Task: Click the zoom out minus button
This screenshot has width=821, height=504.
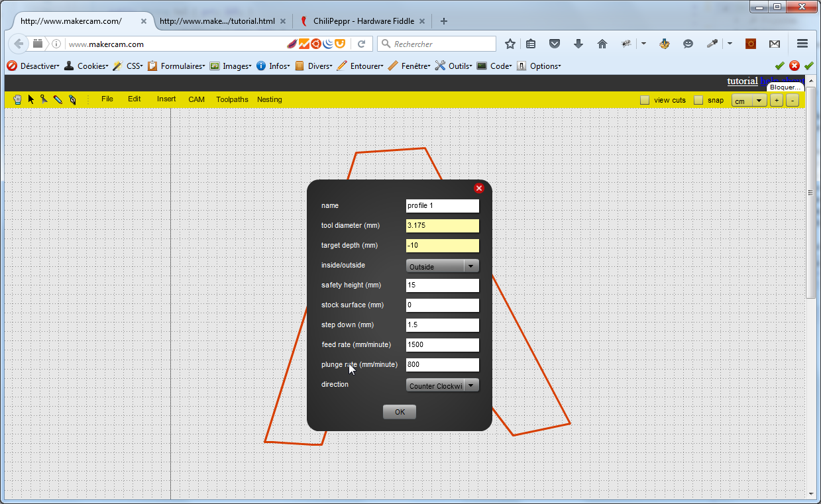Action: coord(792,101)
